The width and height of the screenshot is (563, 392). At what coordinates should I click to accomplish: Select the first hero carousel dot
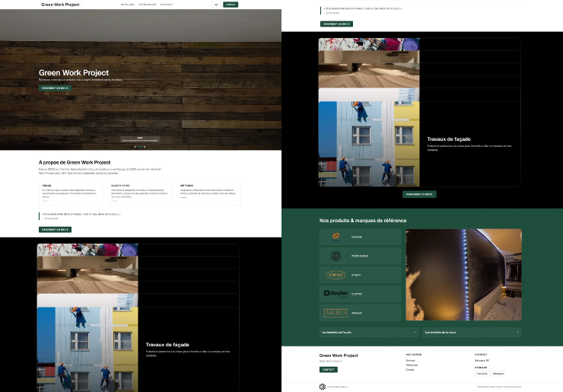tap(135, 147)
